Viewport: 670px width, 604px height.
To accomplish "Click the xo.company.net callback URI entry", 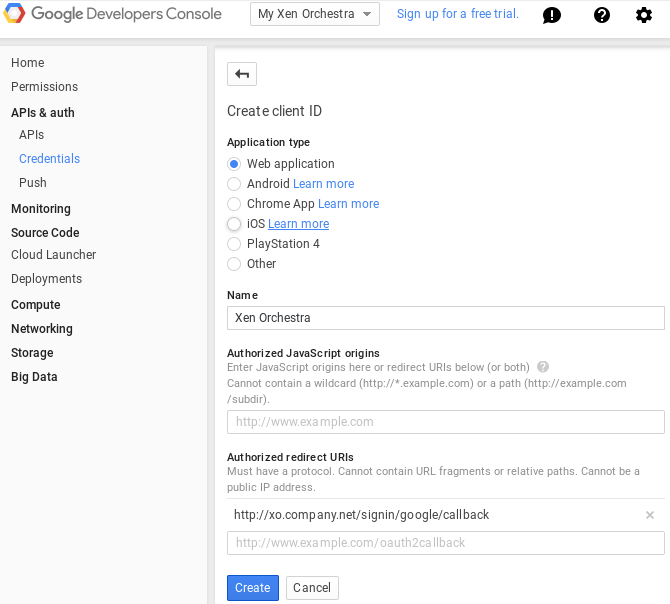I will pos(361,515).
